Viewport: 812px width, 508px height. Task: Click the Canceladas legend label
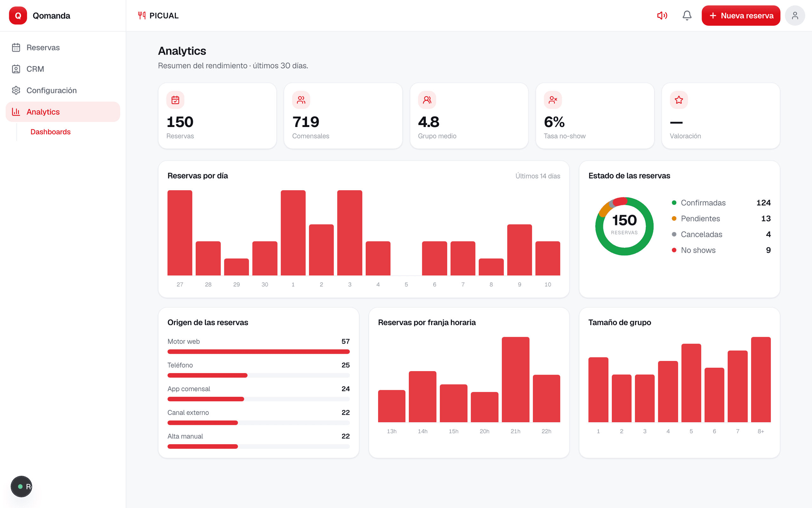pos(701,234)
